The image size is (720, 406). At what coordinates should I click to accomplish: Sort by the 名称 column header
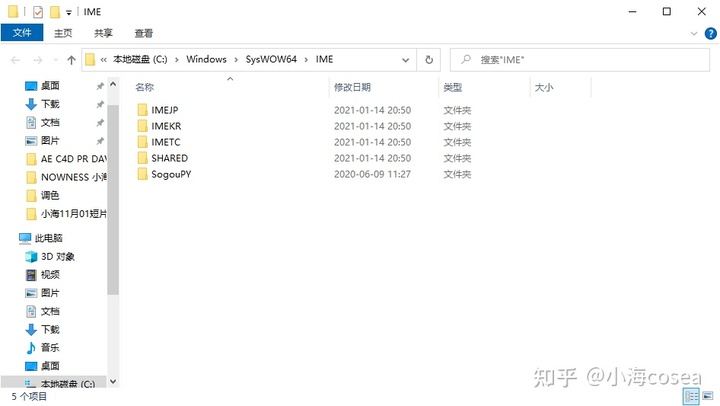144,87
